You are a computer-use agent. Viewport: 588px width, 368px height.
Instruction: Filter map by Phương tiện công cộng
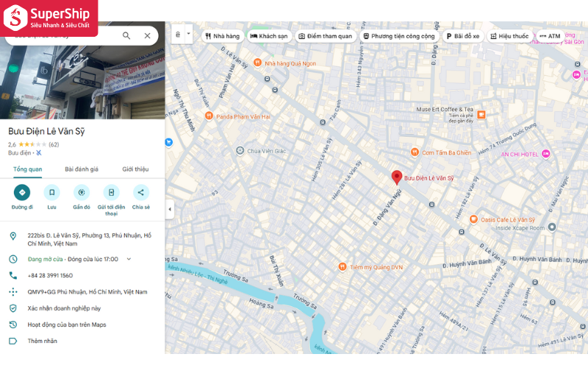[x=399, y=36]
